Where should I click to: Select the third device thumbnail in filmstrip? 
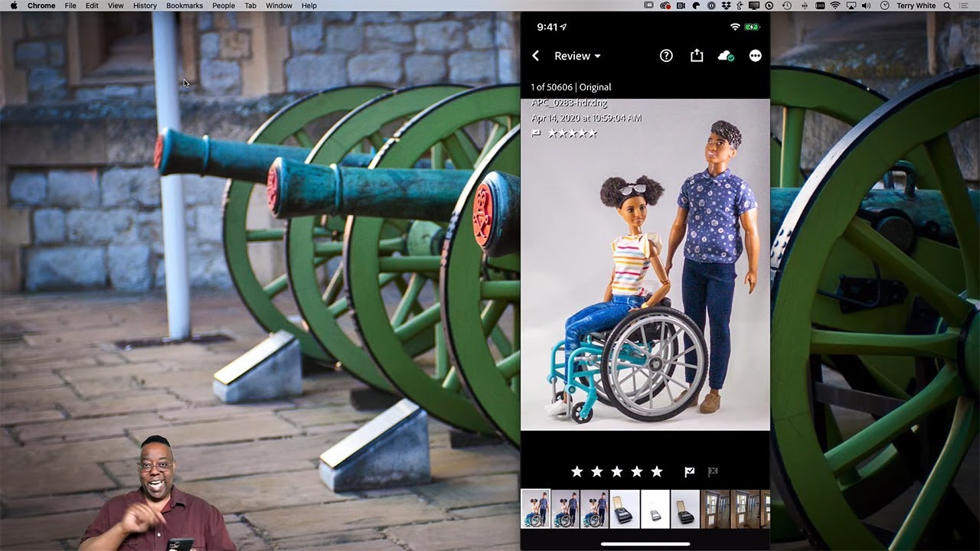tap(685, 509)
